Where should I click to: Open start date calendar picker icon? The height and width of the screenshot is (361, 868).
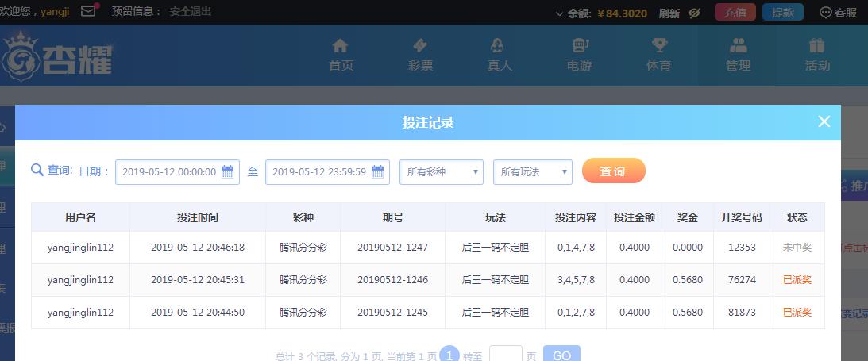[x=227, y=171]
